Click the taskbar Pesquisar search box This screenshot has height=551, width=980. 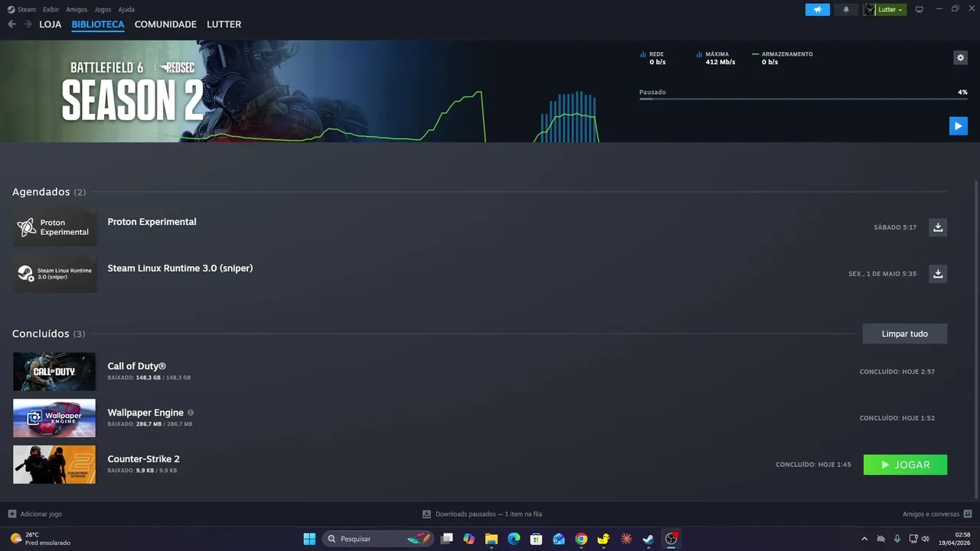click(x=377, y=539)
